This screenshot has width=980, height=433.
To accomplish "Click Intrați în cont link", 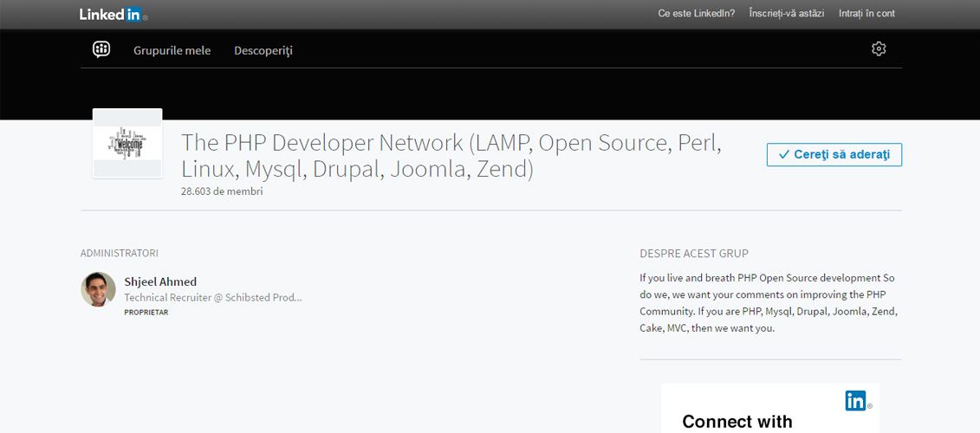I will (x=866, y=13).
